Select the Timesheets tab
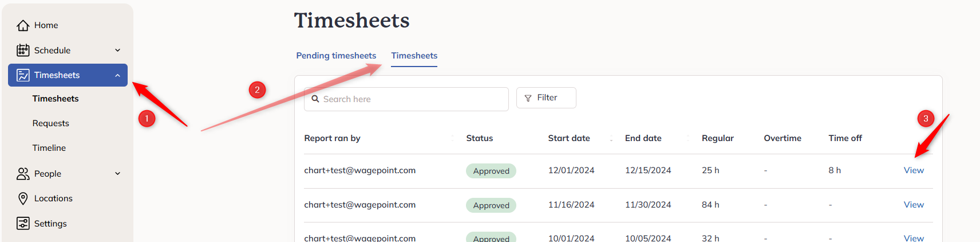 (414, 56)
